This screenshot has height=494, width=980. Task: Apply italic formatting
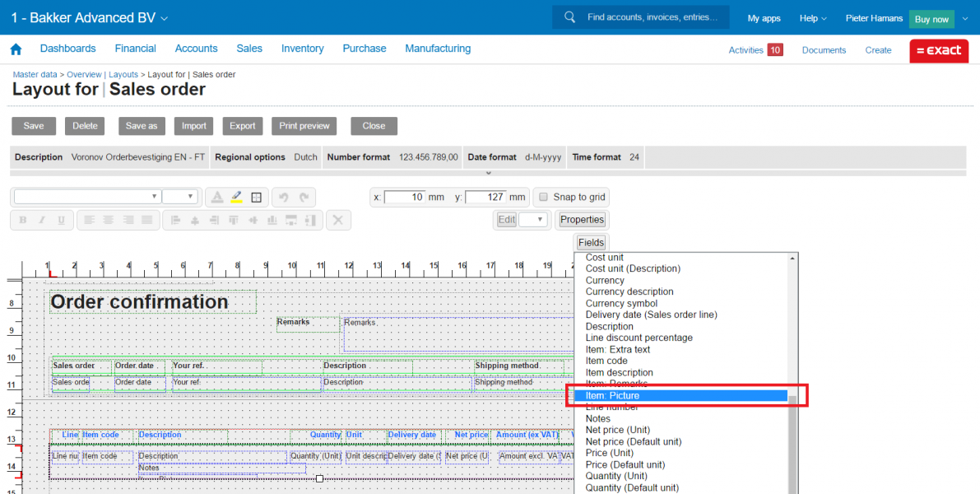tap(43, 220)
